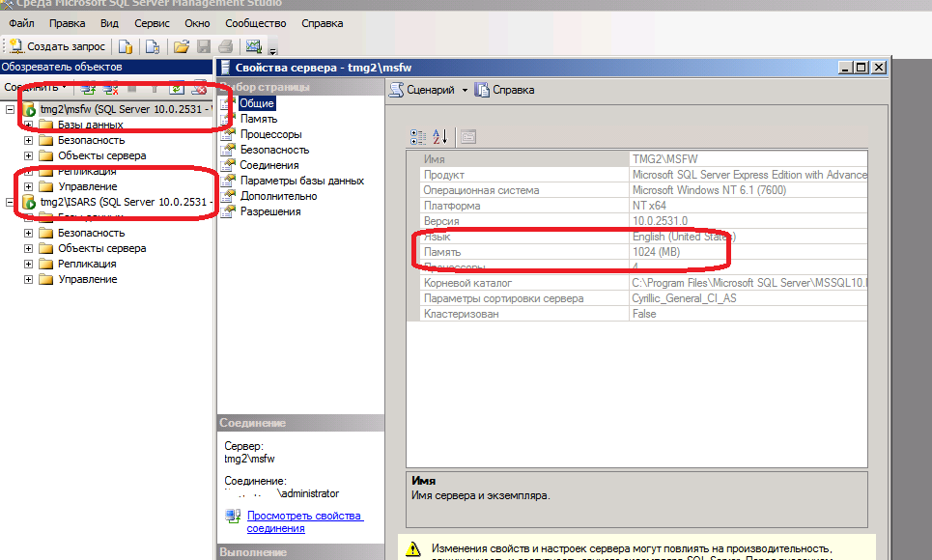Open the Разрешения page

[x=270, y=211]
